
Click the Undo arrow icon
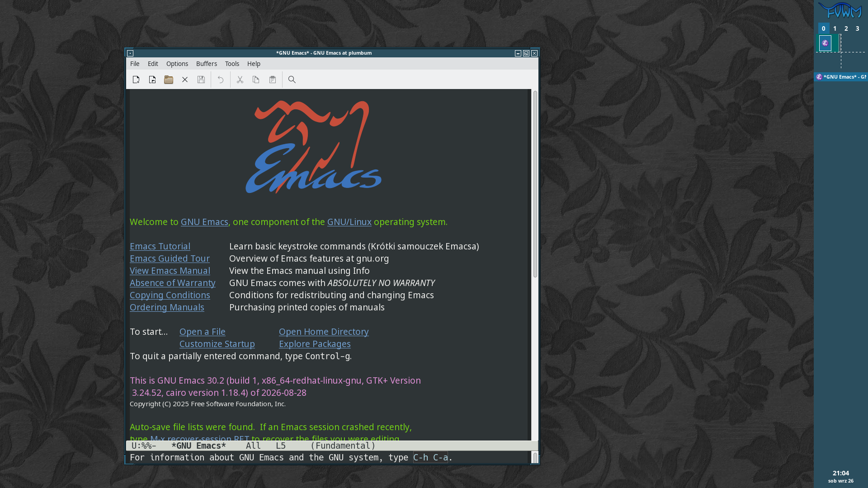[x=221, y=80]
